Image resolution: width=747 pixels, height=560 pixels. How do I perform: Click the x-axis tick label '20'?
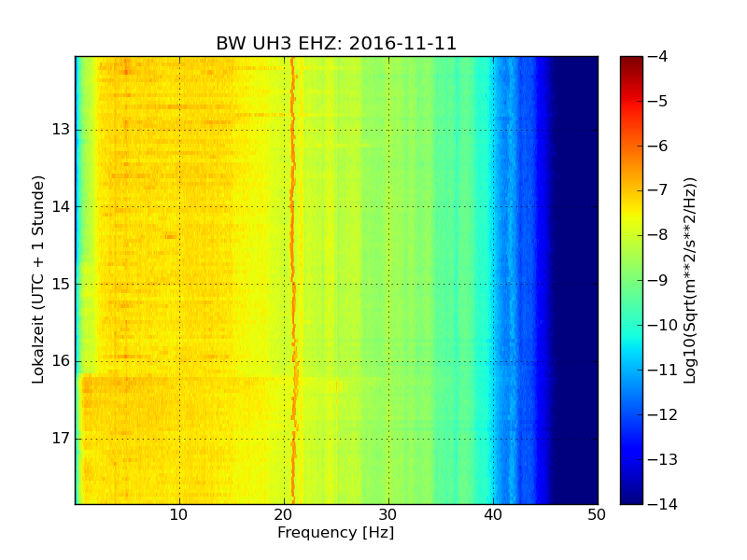284,515
